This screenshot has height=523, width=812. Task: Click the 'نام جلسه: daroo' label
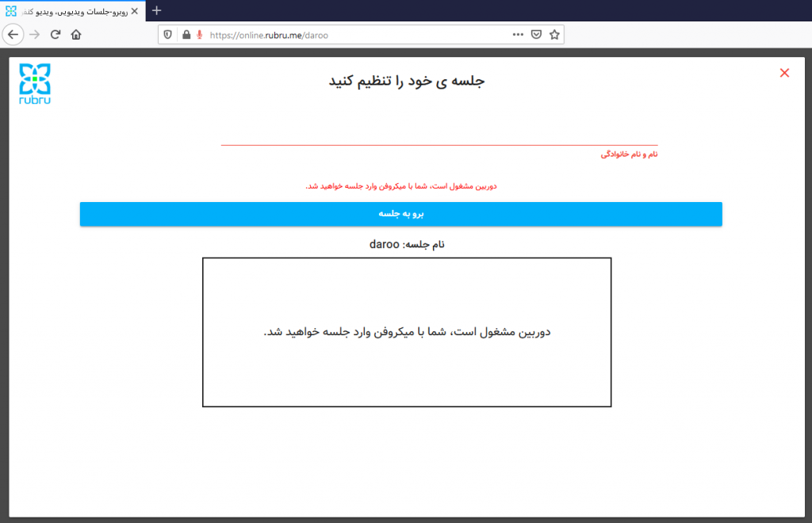coord(407,244)
